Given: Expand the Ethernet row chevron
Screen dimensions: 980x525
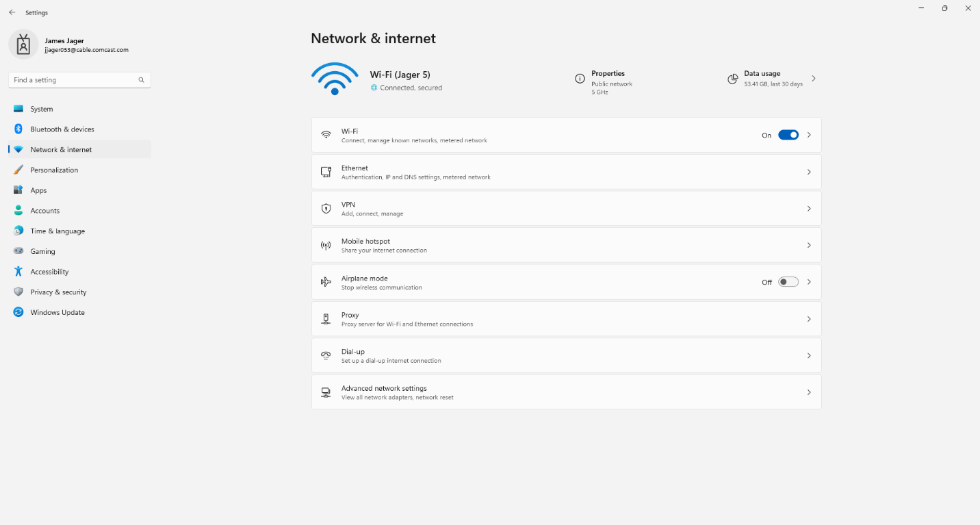Looking at the screenshot, I should tap(809, 172).
